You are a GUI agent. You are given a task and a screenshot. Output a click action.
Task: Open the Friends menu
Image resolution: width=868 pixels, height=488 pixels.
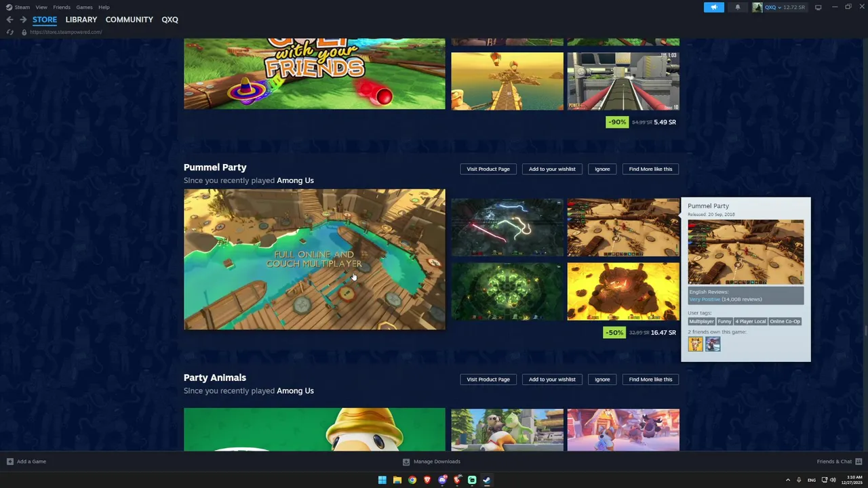(x=62, y=7)
